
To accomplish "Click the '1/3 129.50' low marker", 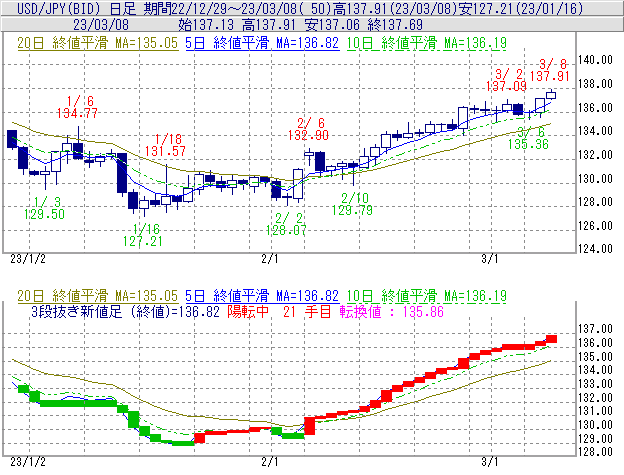I will click(44, 208).
